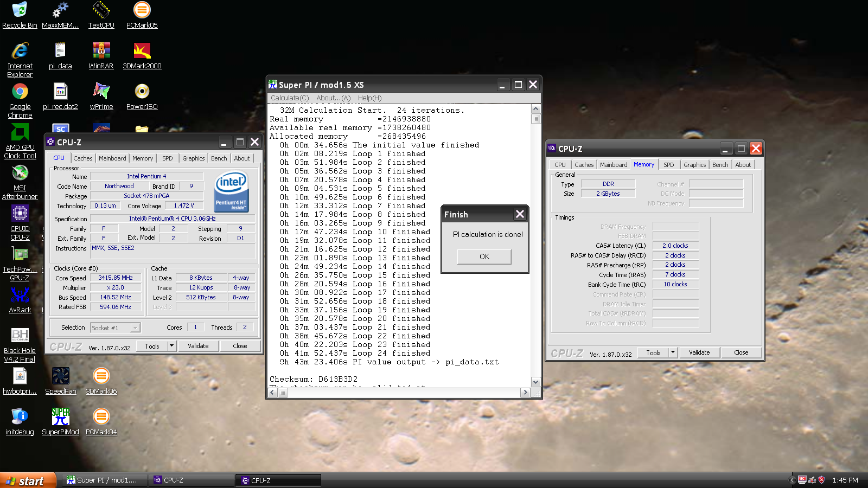Click Super PI horizontal scroll left arrow
Image resolution: width=868 pixels, height=488 pixels.
(x=273, y=393)
